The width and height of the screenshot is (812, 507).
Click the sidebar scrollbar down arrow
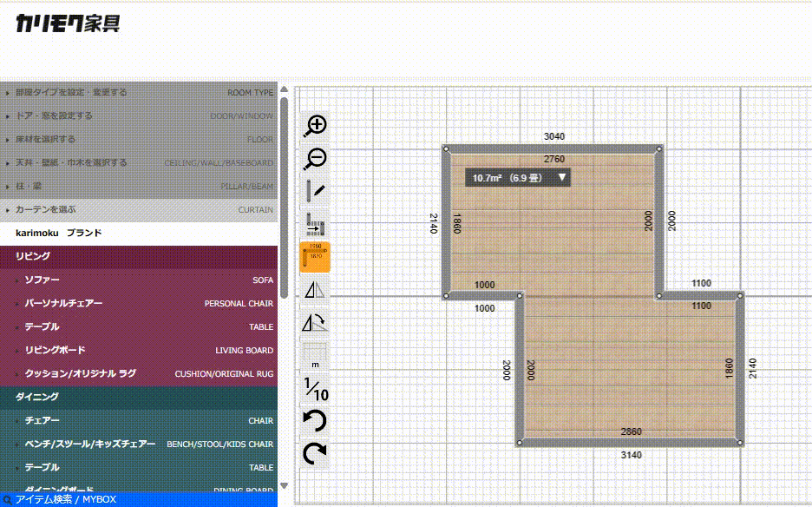284,486
